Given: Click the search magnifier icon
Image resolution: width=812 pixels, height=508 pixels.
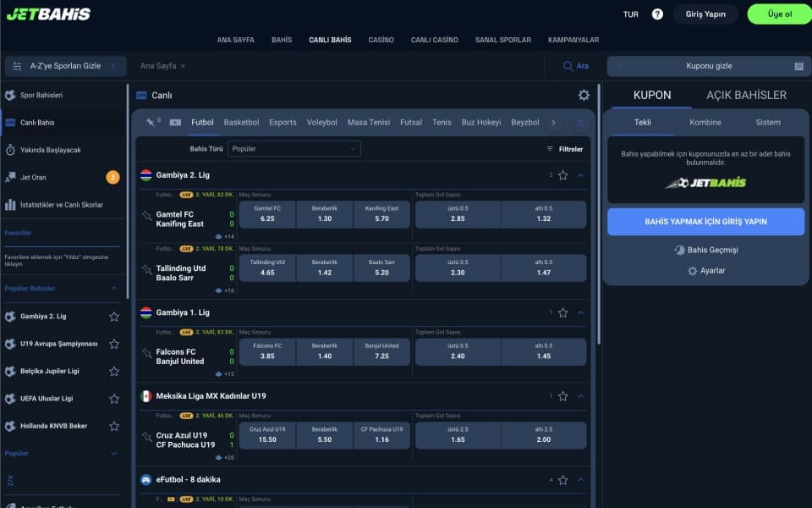Looking at the screenshot, I should coord(568,66).
